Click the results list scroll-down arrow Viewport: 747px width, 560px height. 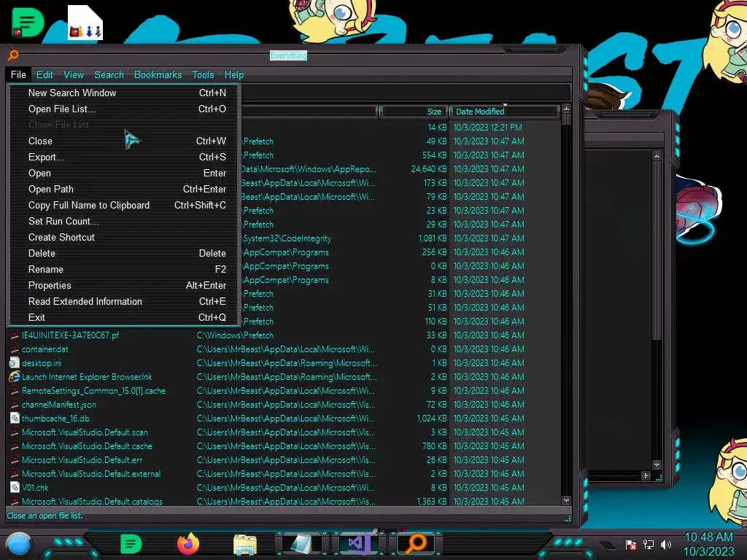click(566, 500)
